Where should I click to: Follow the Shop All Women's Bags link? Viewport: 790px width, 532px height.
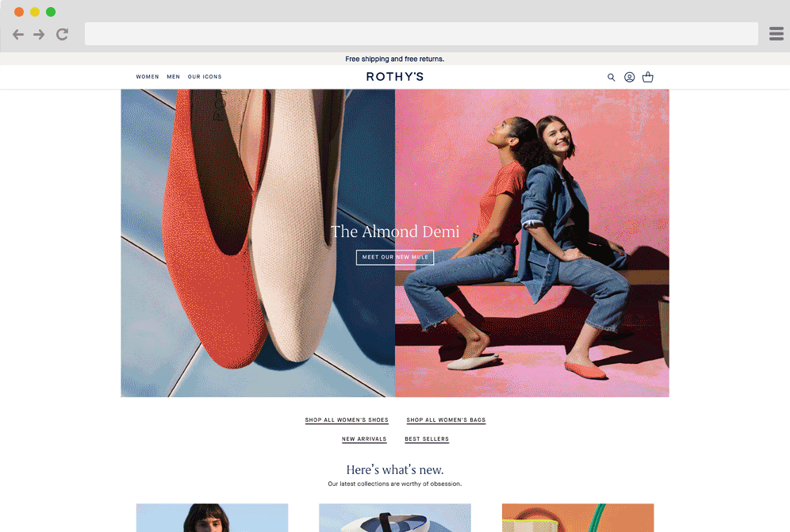(446, 420)
